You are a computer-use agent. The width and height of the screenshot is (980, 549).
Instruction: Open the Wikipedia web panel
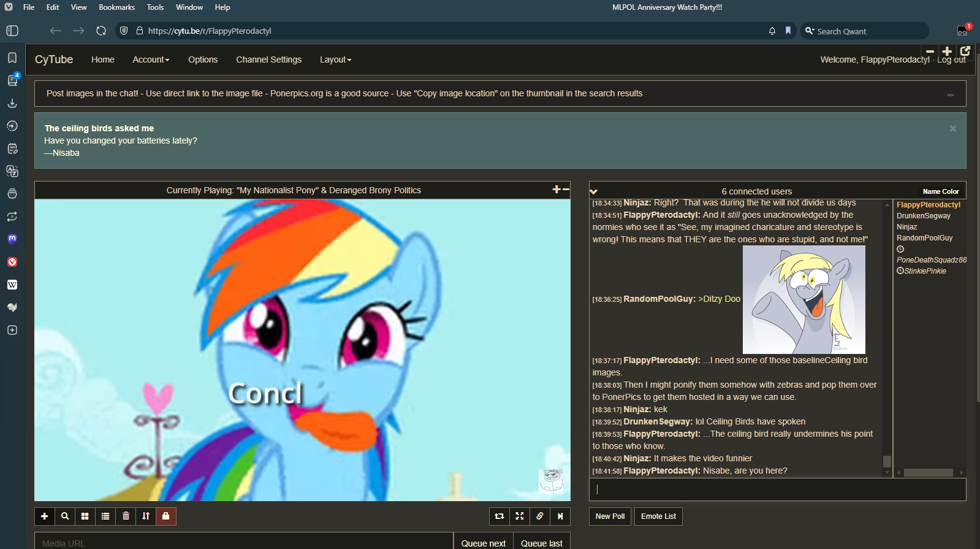tap(12, 285)
